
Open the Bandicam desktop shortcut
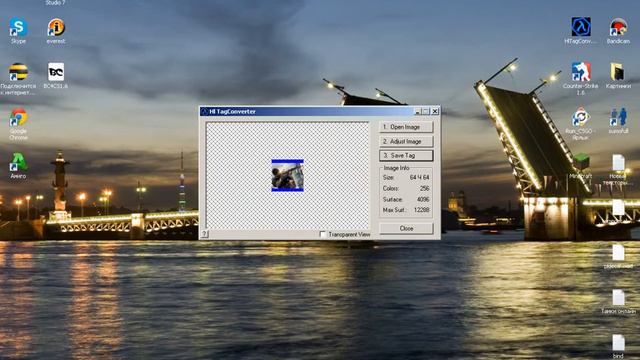pos(618,28)
